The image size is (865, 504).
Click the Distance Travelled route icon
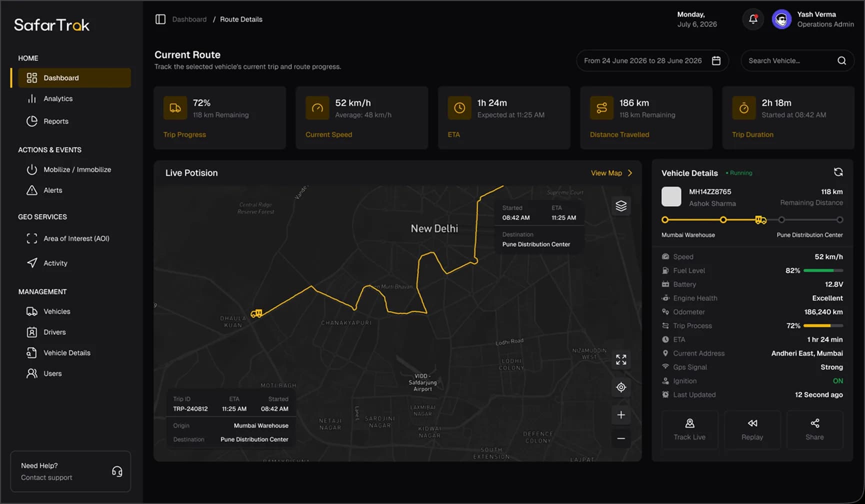[602, 108]
